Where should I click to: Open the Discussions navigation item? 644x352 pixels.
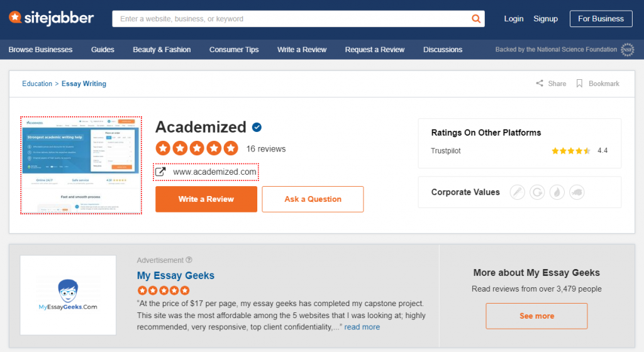443,50
